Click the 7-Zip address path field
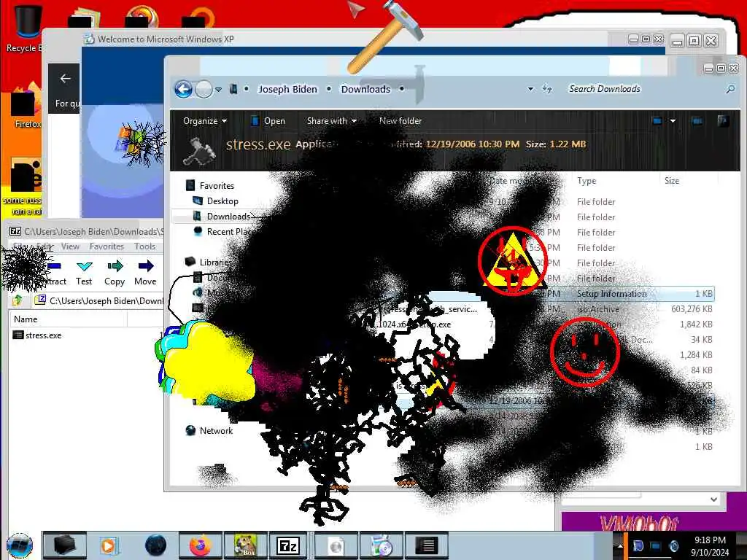This screenshot has height=560, width=747. pyautogui.click(x=99, y=300)
